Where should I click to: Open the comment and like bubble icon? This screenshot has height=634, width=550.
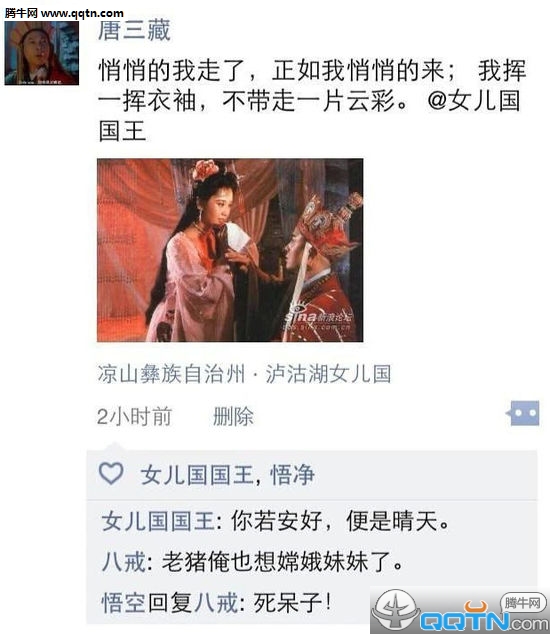(x=523, y=413)
